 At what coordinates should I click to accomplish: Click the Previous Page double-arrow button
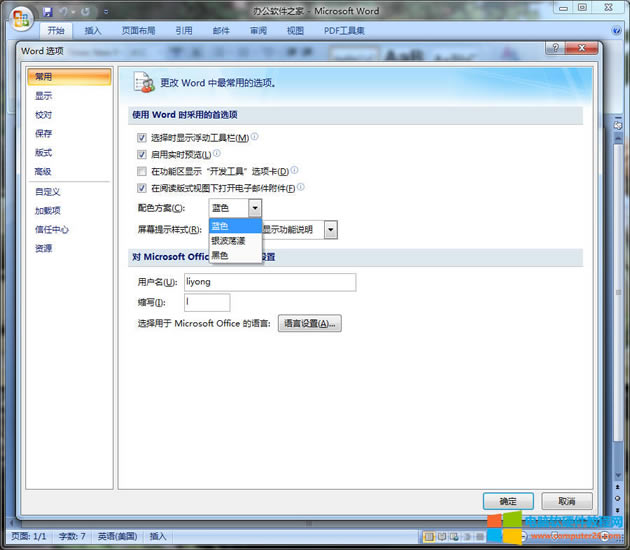click(x=618, y=487)
